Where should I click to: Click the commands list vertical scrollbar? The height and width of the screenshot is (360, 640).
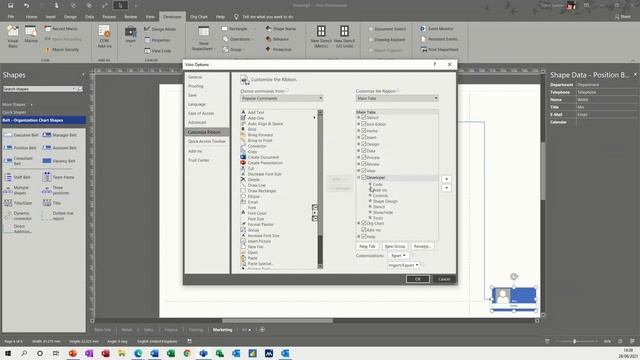[320, 189]
